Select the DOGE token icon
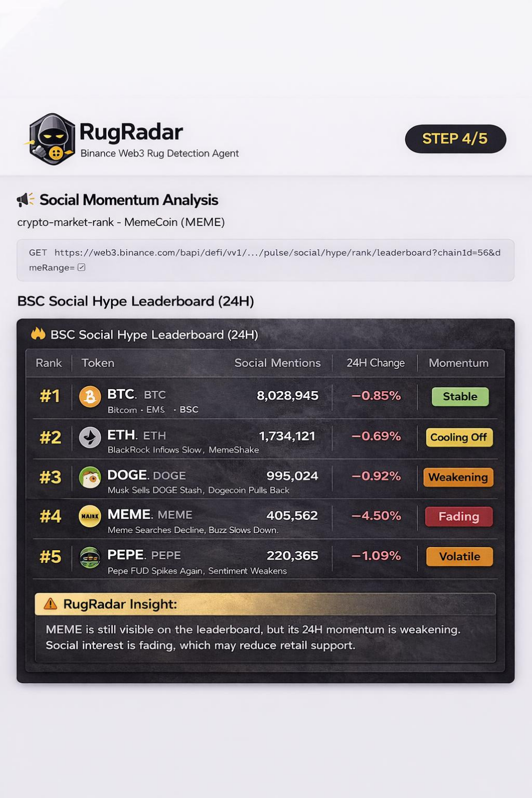The width and height of the screenshot is (532, 798). [89, 476]
